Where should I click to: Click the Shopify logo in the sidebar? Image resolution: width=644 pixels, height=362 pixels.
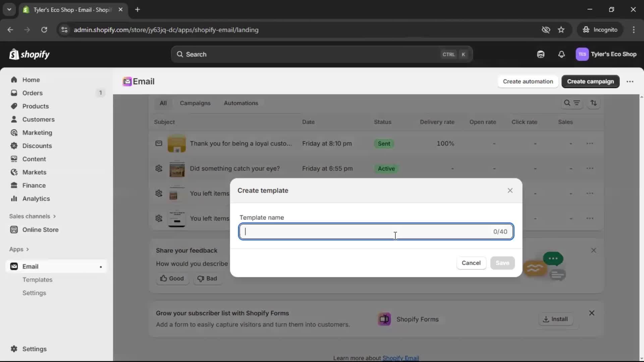point(30,54)
